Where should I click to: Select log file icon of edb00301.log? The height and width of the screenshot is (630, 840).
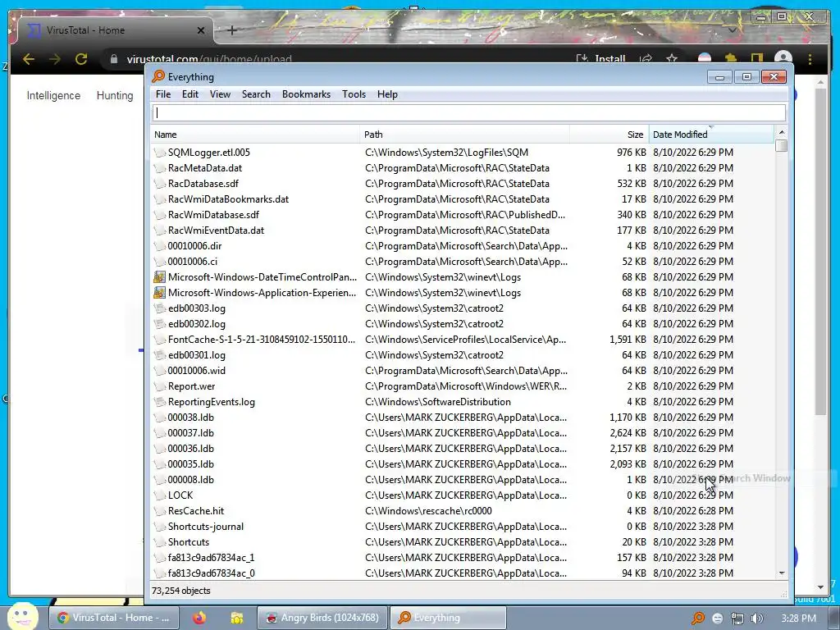click(x=159, y=355)
